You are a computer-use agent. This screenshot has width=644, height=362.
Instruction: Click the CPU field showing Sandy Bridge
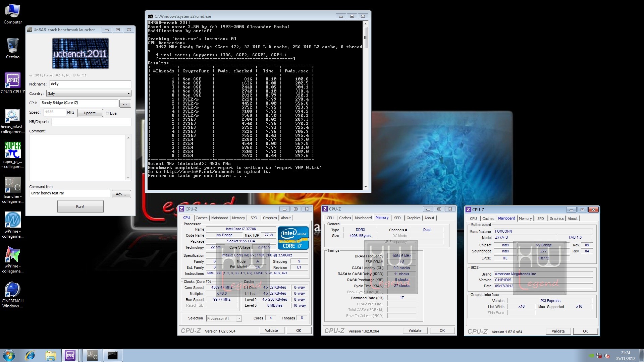click(79, 103)
